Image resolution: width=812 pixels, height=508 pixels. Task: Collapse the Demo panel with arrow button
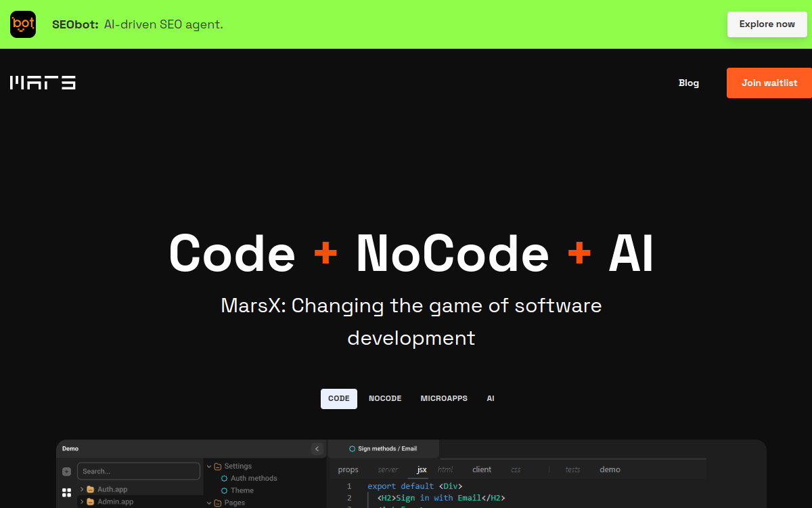coord(317,448)
